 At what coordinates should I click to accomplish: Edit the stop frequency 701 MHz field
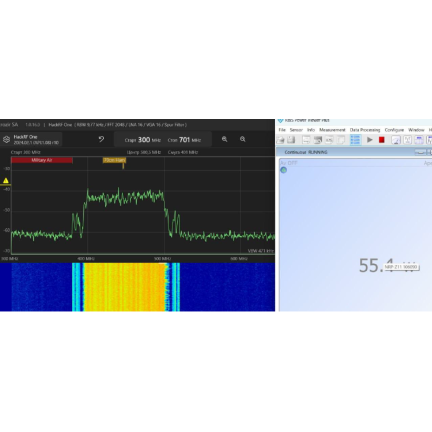click(184, 140)
